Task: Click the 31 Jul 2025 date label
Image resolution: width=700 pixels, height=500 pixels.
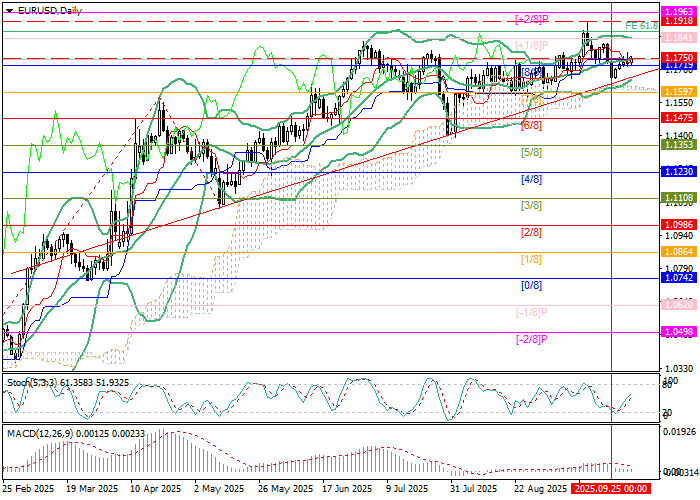Action: pos(467,490)
